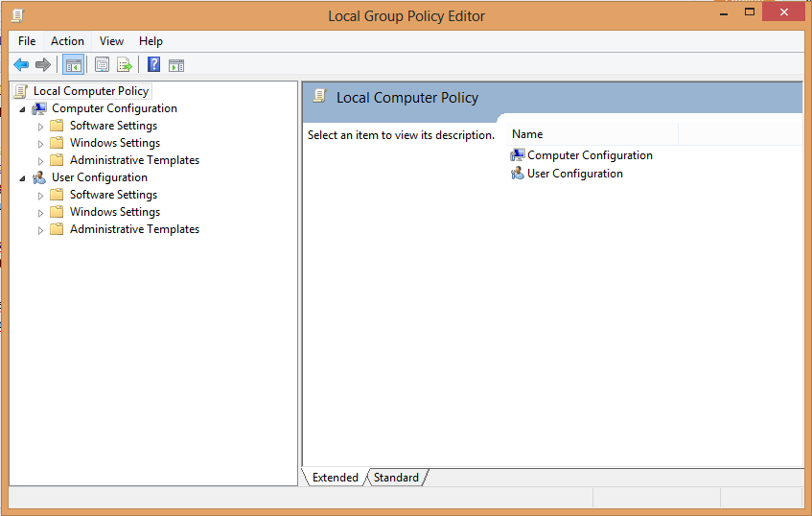This screenshot has height=516, width=812.
Task: Expand Software Settings under User Configuration
Action: click(40, 196)
